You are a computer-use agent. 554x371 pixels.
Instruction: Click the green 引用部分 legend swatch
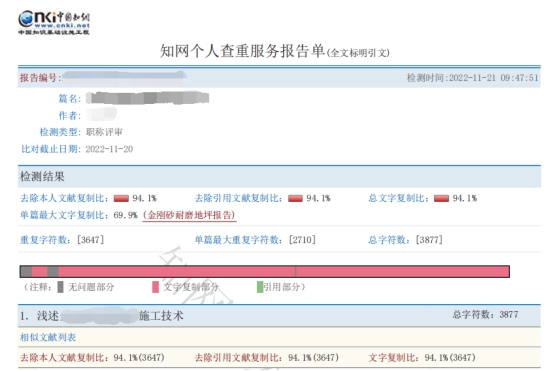(x=260, y=287)
